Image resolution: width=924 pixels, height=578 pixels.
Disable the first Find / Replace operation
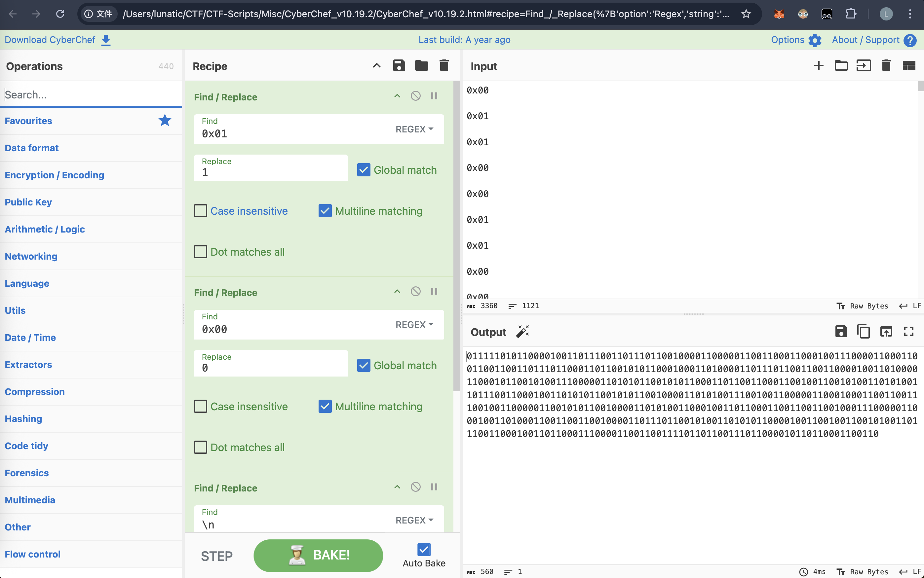[415, 96]
